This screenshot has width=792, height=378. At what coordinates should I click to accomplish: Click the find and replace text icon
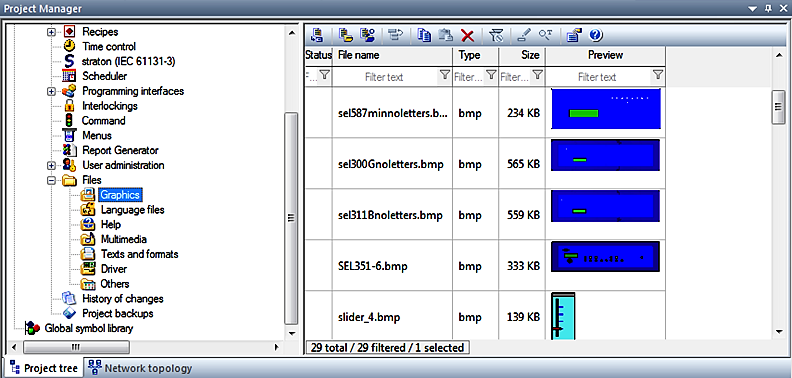tap(546, 35)
